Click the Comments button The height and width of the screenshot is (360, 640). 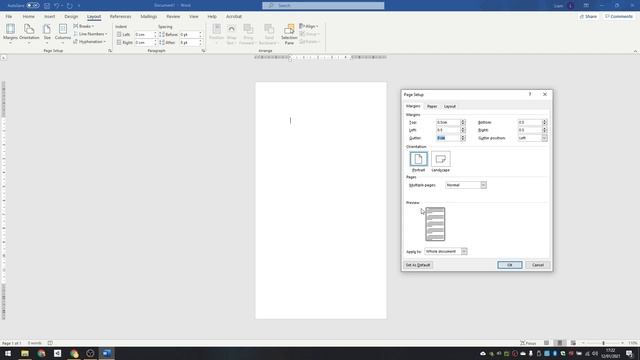pyautogui.click(x=619, y=16)
